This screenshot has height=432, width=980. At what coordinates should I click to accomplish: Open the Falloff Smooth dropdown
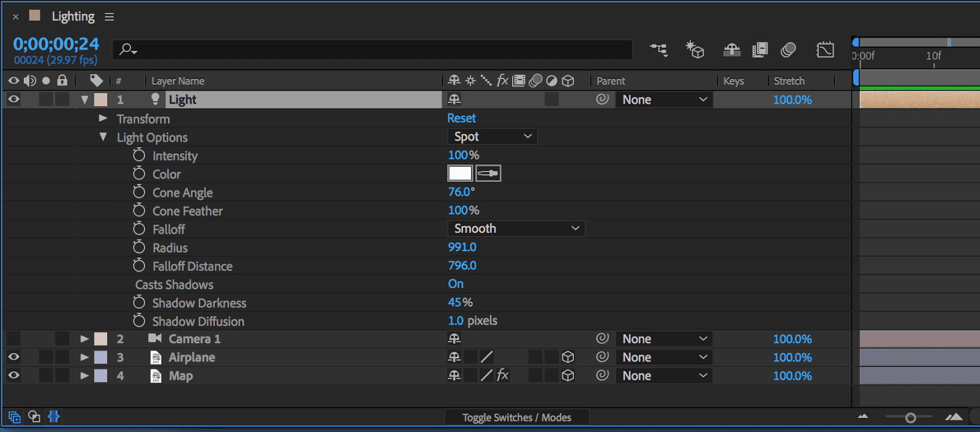click(516, 229)
